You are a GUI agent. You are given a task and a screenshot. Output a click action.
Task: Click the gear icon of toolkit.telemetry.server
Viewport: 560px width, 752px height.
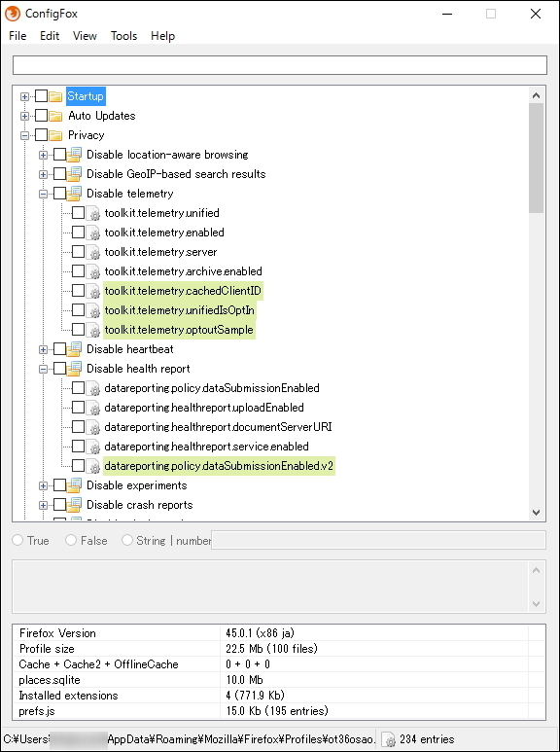point(93,252)
